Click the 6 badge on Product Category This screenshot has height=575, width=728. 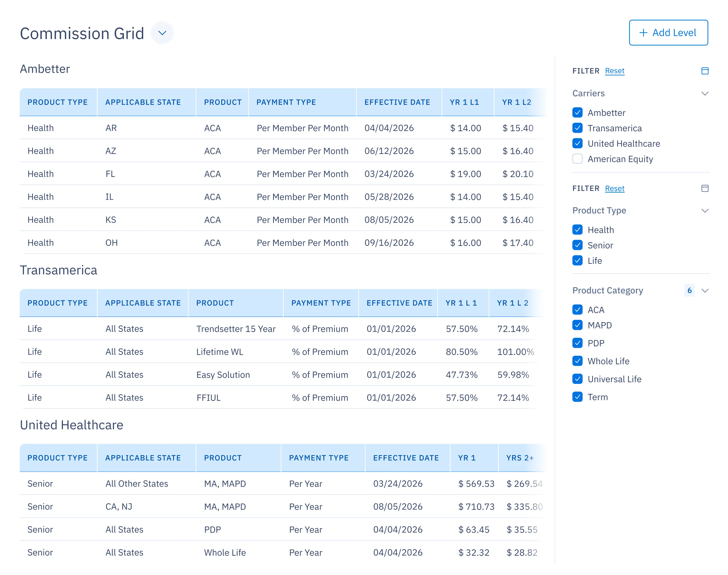(x=689, y=291)
